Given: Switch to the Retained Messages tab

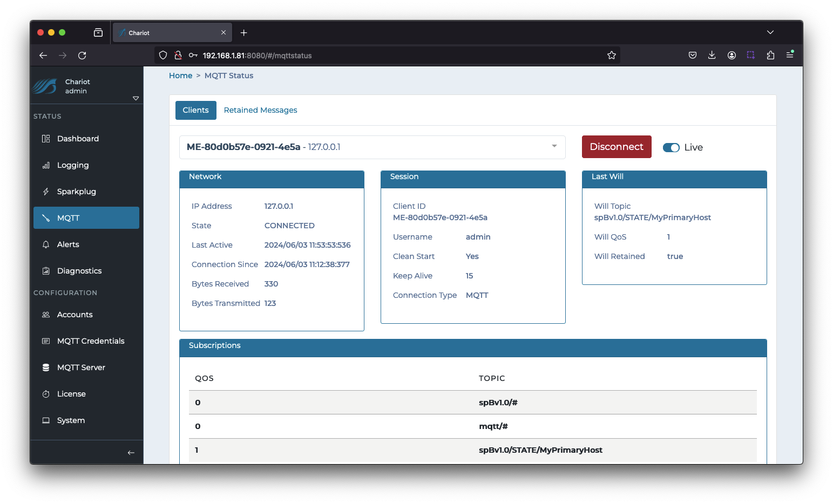Looking at the screenshot, I should (x=261, y=110).
